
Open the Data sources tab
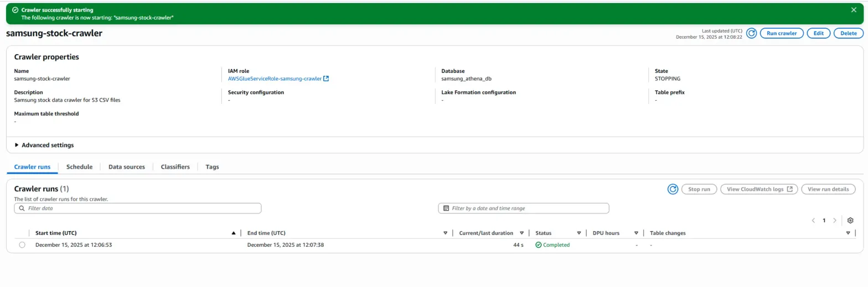click(127, 166)
